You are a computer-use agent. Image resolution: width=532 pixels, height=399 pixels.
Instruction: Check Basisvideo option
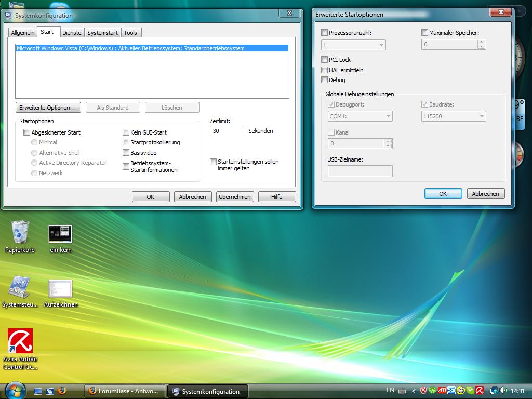point(126,153)
